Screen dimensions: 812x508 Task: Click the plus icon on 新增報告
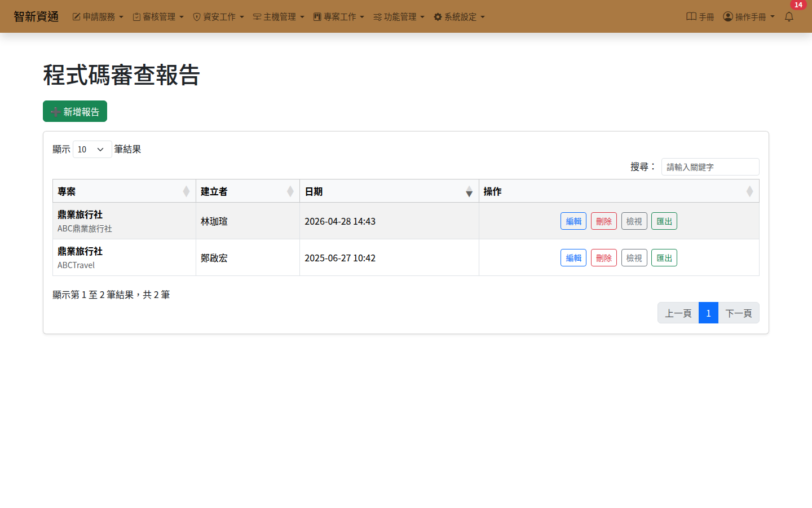point(55,112)
